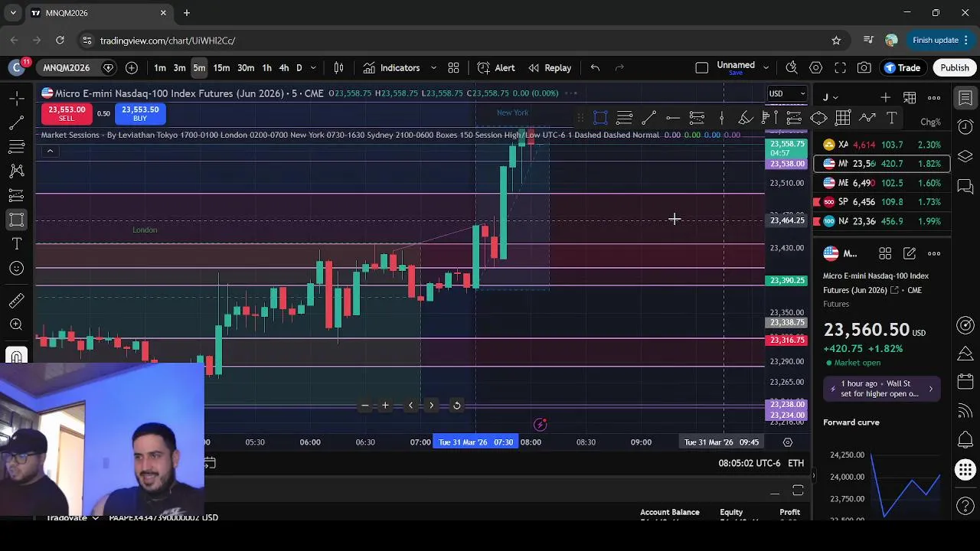
Task: Open the symbol details three-dots menu
Action: tap(934, 253)
